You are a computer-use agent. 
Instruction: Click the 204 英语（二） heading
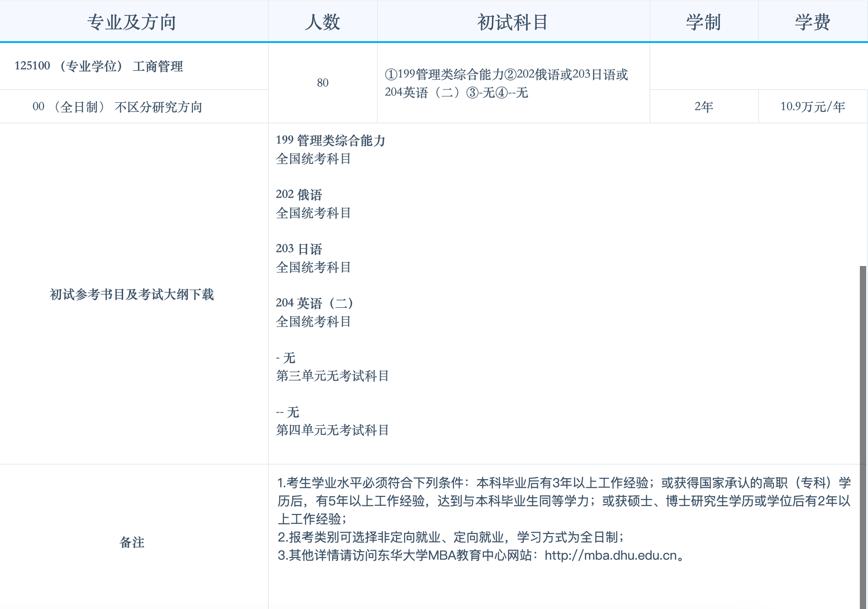pyautogui.click(x=315, y=303)
